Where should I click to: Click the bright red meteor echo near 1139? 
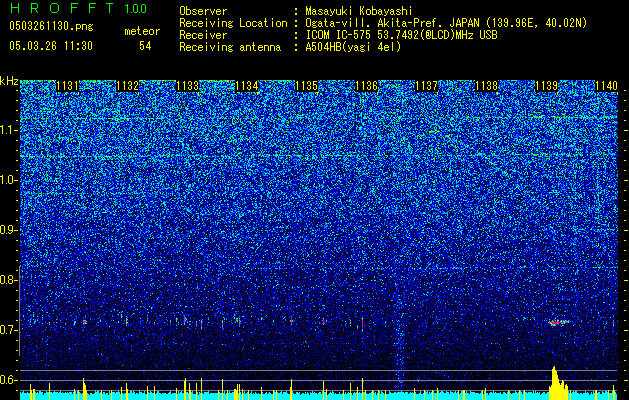pyautogui.click(x=559, y=322)
